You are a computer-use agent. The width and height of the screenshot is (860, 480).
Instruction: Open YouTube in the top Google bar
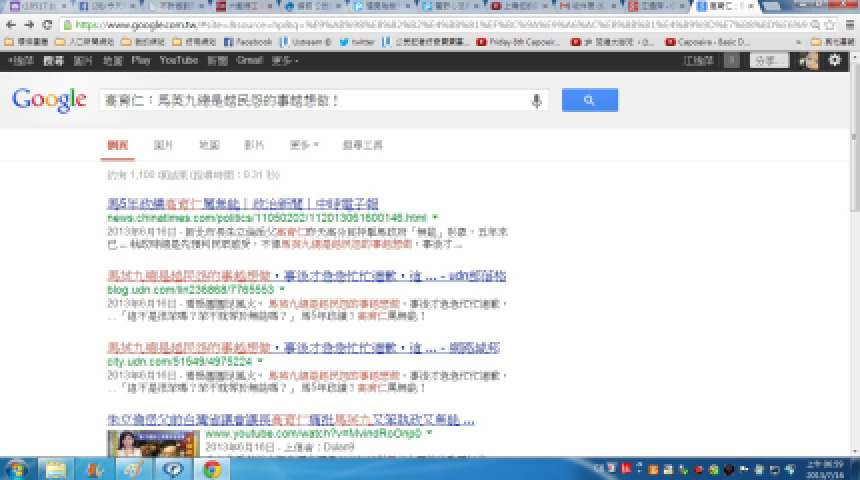pos(178,61)
